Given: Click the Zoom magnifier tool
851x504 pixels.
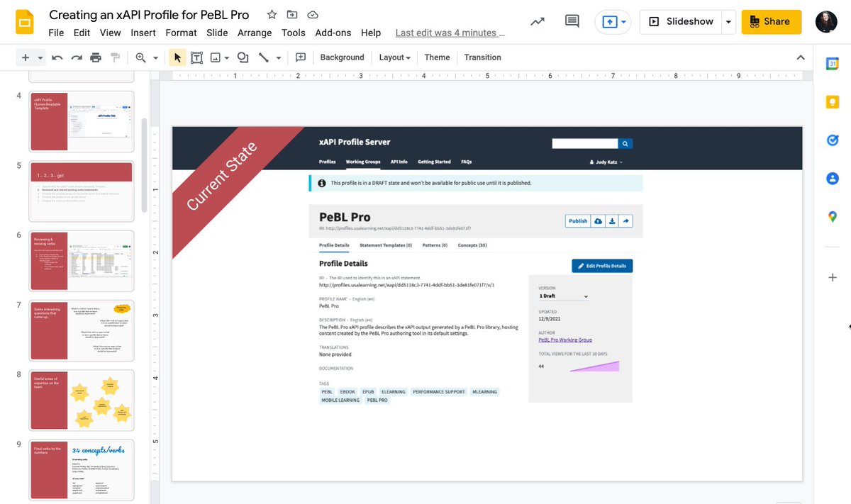Looking at the screenshot, I should [140, 57].
